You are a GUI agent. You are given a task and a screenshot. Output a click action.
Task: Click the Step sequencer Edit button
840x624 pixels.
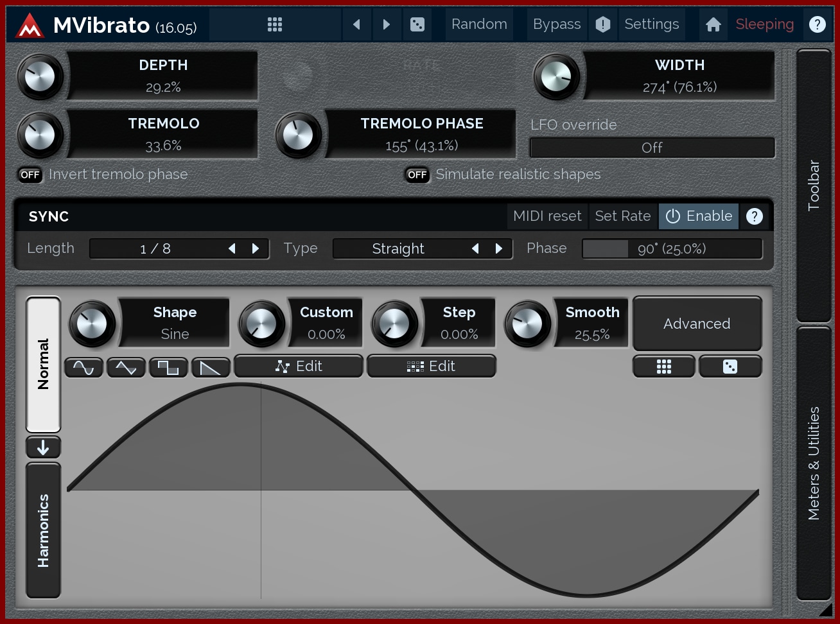(x=432, y=367)
